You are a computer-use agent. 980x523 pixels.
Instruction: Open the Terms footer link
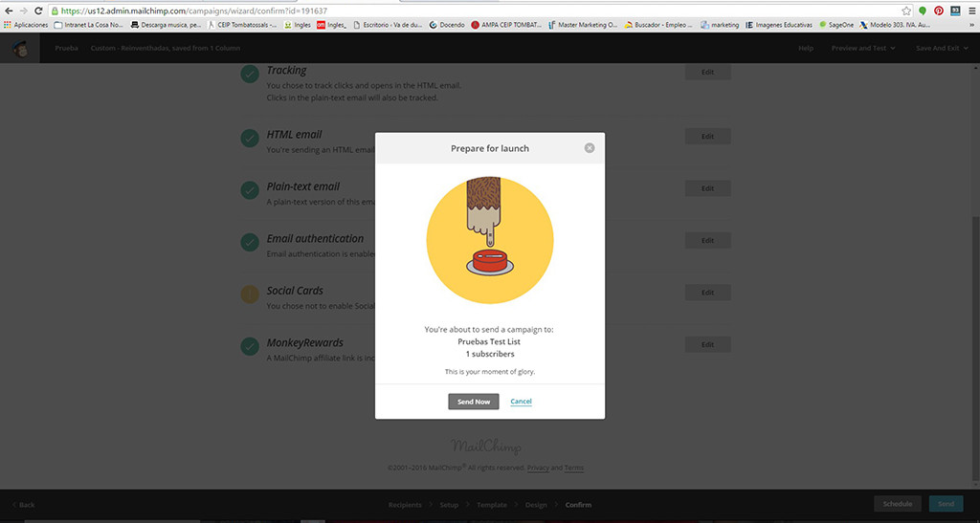coord(574,468)
